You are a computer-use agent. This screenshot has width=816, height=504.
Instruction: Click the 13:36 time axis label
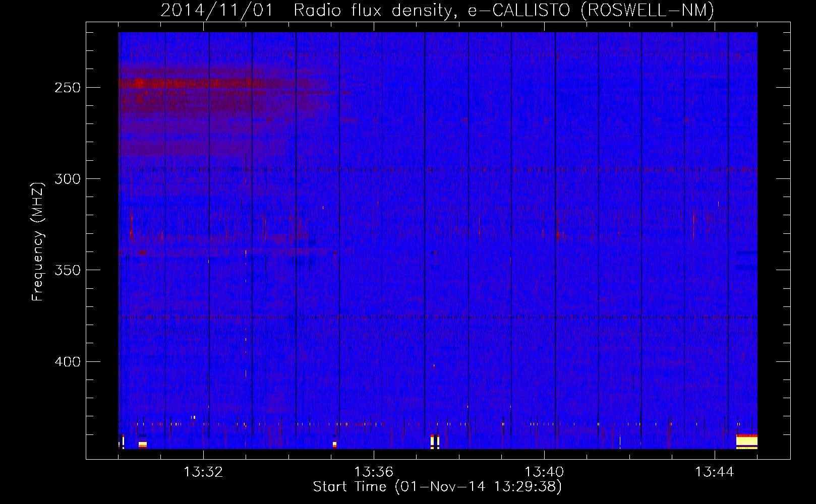coord(374,472)
